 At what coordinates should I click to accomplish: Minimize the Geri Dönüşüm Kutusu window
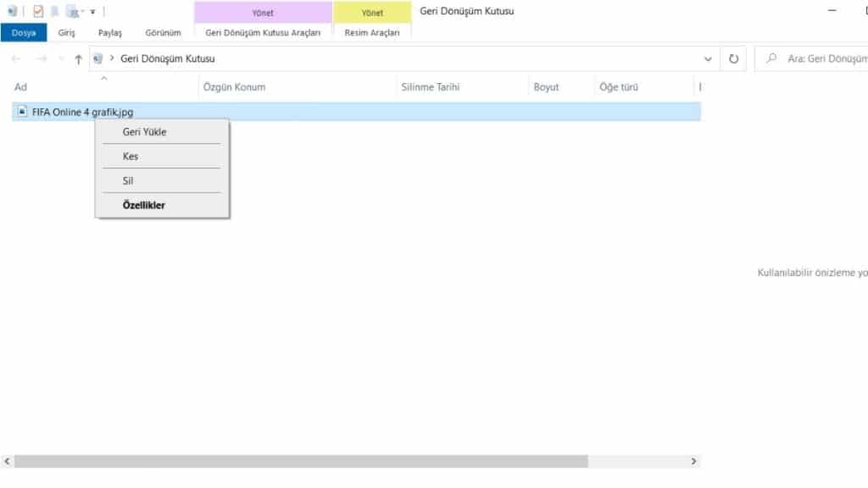click(x=832, y=10)
